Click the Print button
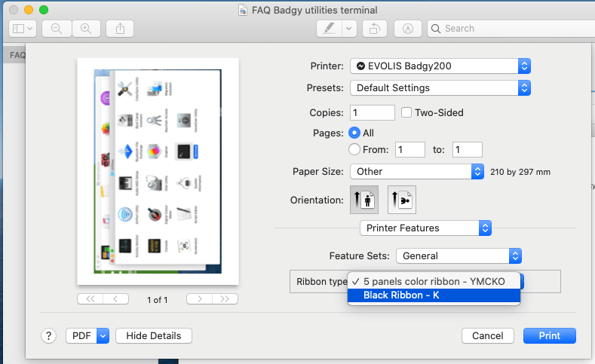Screen dimensions: 595x364 pyautogui.click(x=550, y=336)
